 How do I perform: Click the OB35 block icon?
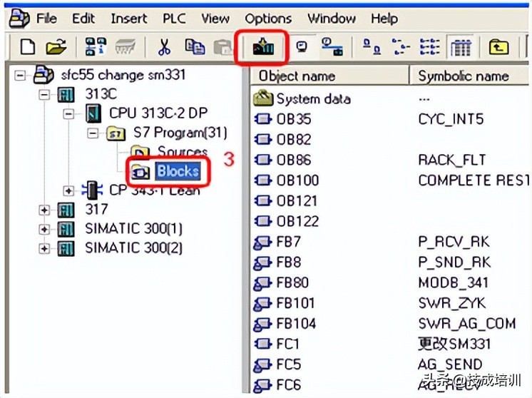click(262, 119)
